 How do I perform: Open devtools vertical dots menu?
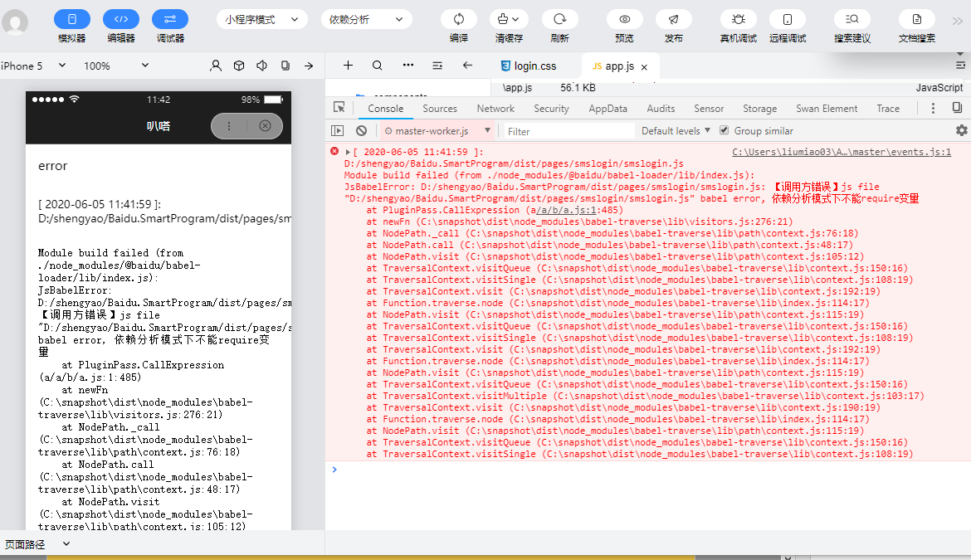[x=933, y=109]
